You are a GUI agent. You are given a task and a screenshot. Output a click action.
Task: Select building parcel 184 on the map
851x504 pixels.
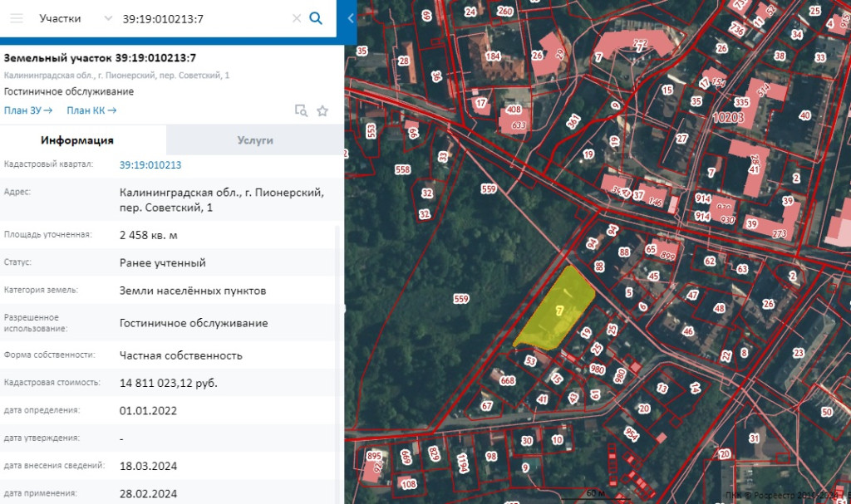493,56
